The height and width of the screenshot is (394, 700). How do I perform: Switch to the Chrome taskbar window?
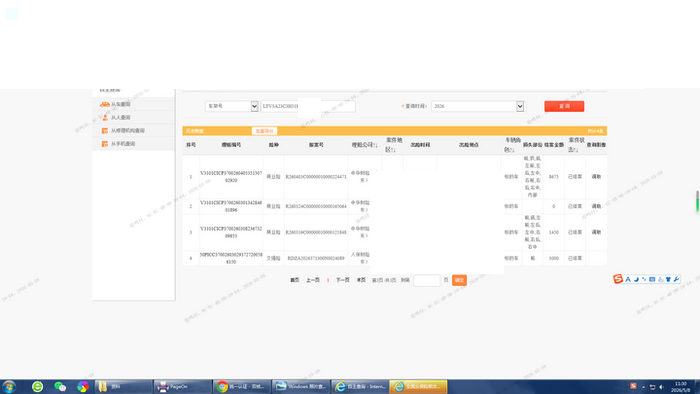tap(242, 386)
